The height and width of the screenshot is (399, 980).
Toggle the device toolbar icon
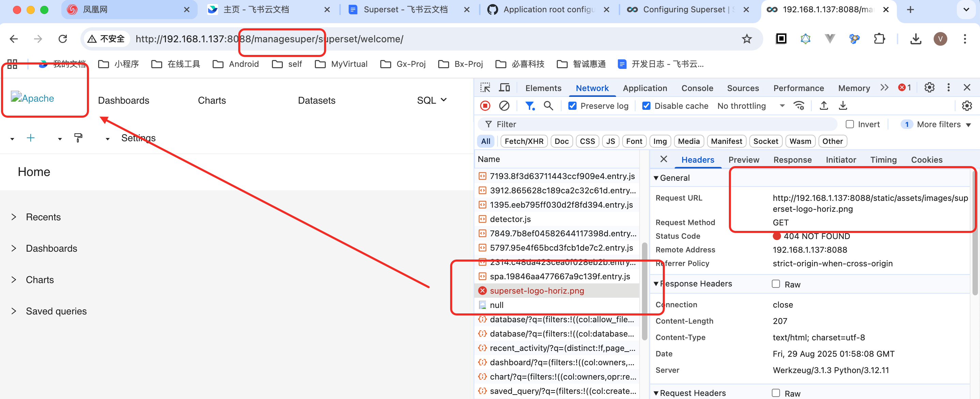pyautogui.click(x=504, y=88)
